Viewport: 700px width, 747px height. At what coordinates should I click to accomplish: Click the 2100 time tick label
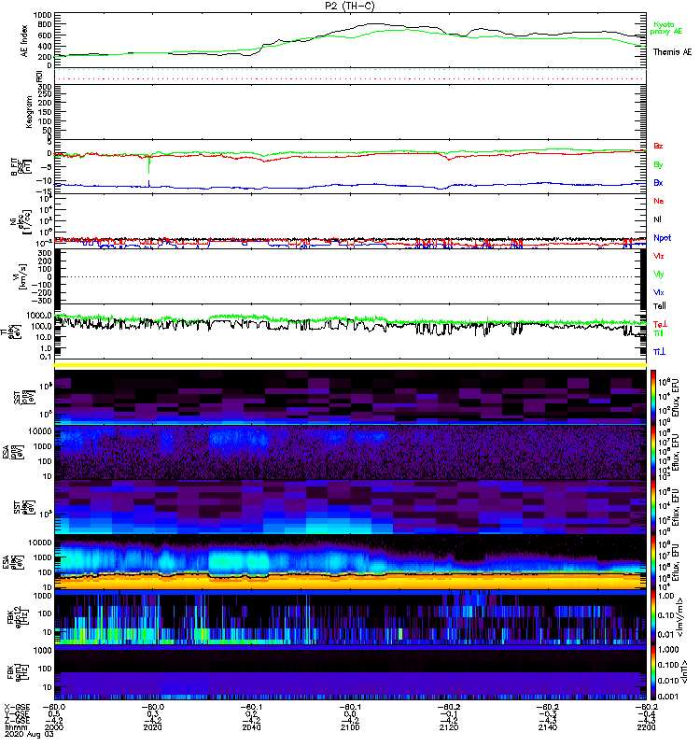click(349, 727)
